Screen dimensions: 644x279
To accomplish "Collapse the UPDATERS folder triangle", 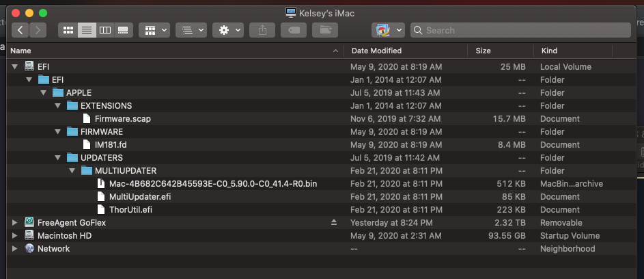I will (58, 157).
